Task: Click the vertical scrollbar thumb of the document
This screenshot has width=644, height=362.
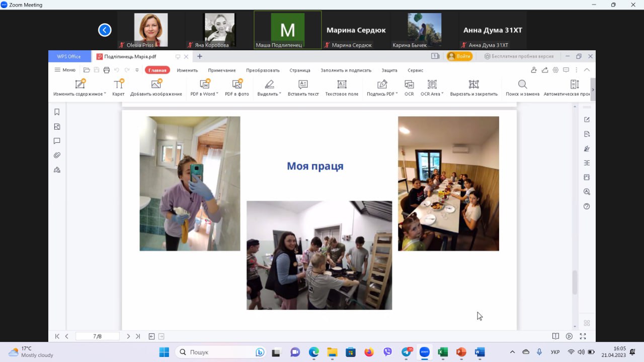Action: pyautogui.click(x=575, y=283)
